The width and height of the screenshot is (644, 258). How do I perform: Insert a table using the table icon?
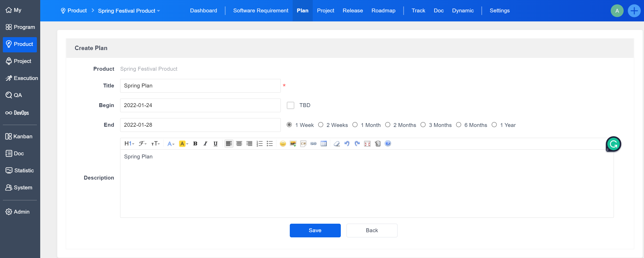324,144
